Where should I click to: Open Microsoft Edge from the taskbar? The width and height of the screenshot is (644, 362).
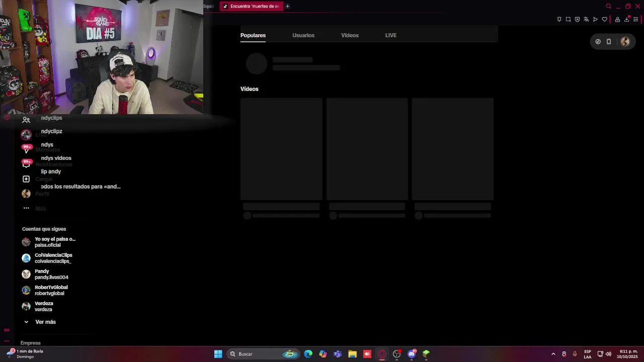pyautogui.click(x=308, y=354)
